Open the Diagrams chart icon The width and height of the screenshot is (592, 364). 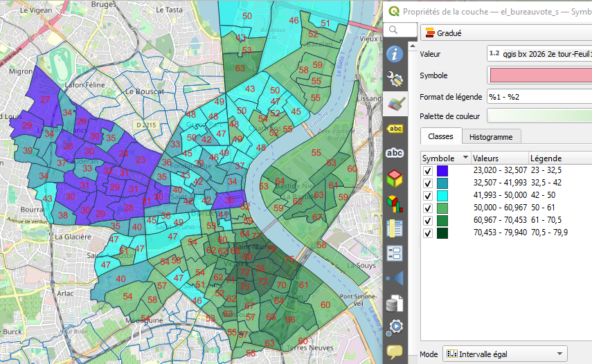(395, 203)
